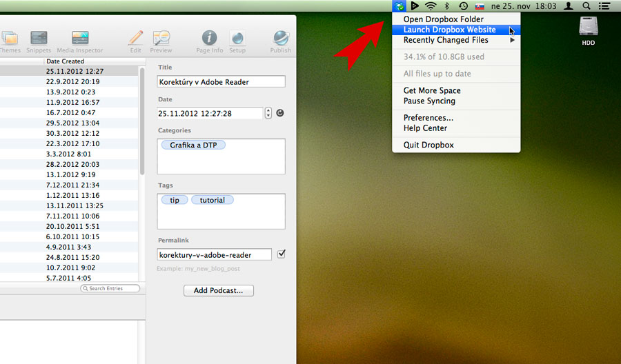Image resolution: width=621 pixels, height=364 pixels.
Task: Click the Search Entries field
Action: (110, 288)
